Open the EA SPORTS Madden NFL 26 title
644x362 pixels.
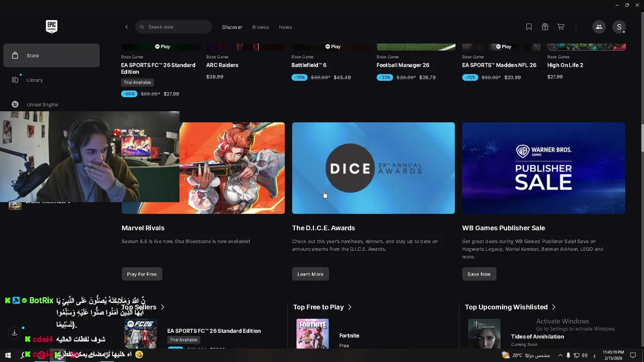coord(499,65)
